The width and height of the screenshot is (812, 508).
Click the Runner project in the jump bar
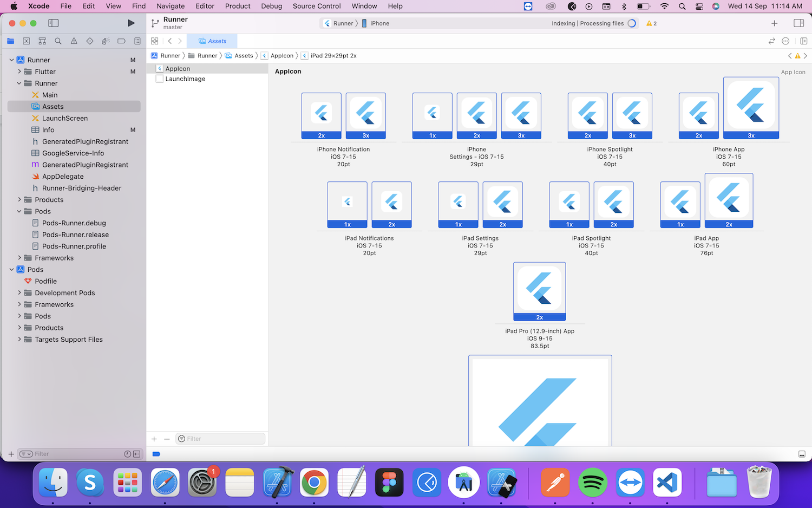point(166,56)
